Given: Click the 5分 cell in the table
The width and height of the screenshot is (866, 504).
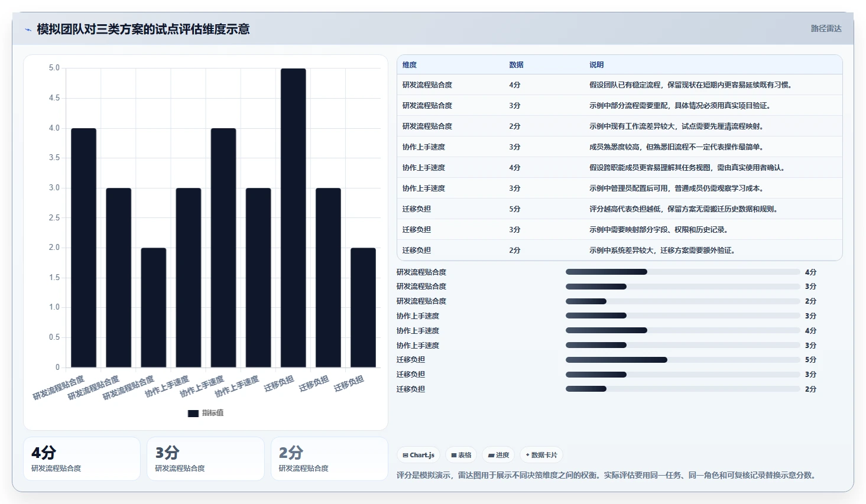Looking at the screenshot, I should click(x=515, y=209).
